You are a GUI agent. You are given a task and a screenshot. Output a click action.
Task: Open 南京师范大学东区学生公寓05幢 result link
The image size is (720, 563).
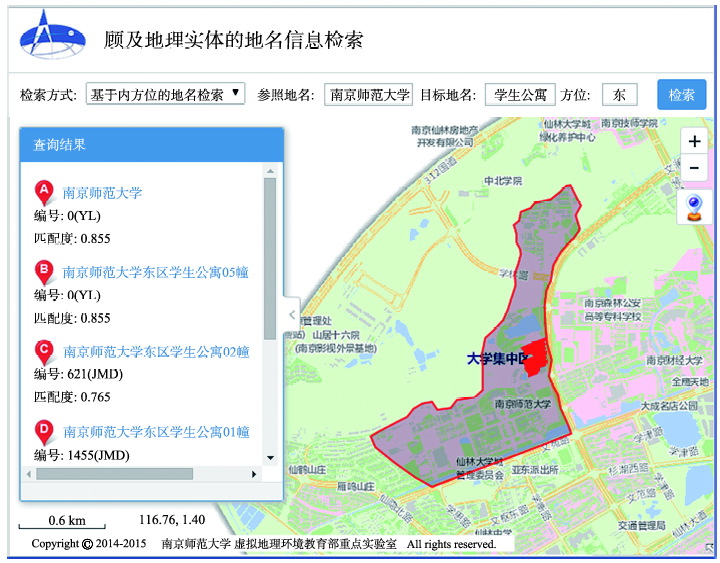point(155,271)
